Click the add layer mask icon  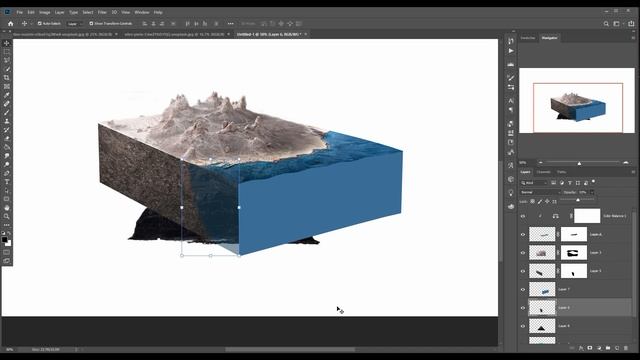click(590, 348)
